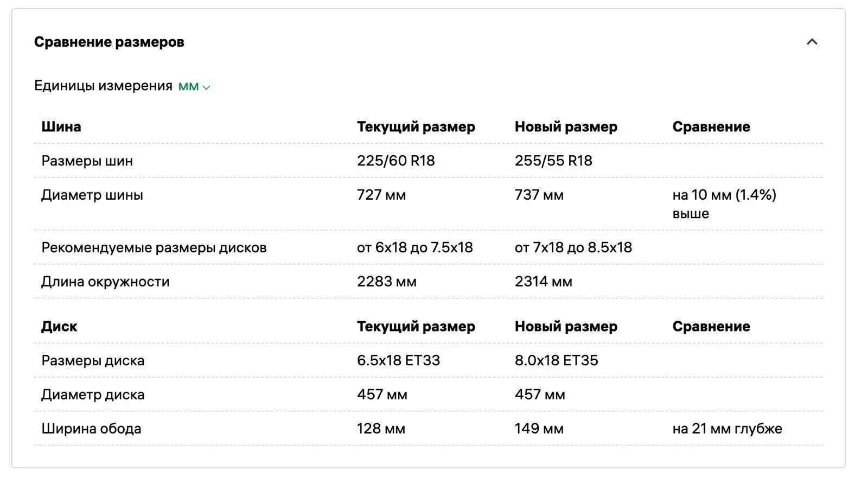Collapse the Сравнение размеров section chevron
Screen dimensions: 868x477
(x=812, y=42)
